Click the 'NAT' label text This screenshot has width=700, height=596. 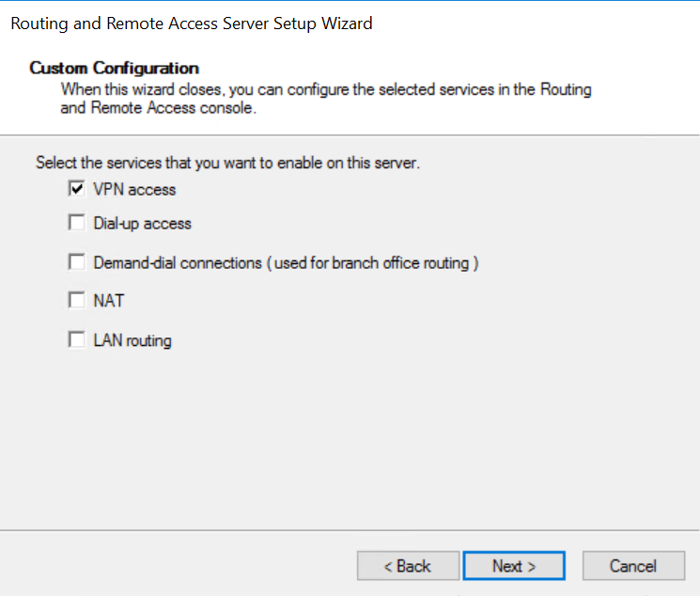tap(109, 301)
